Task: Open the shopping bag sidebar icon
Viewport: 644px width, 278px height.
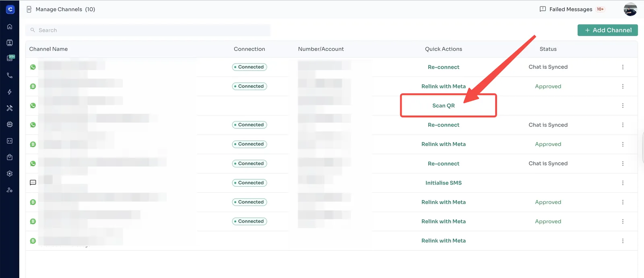Action: click(10, 157)
